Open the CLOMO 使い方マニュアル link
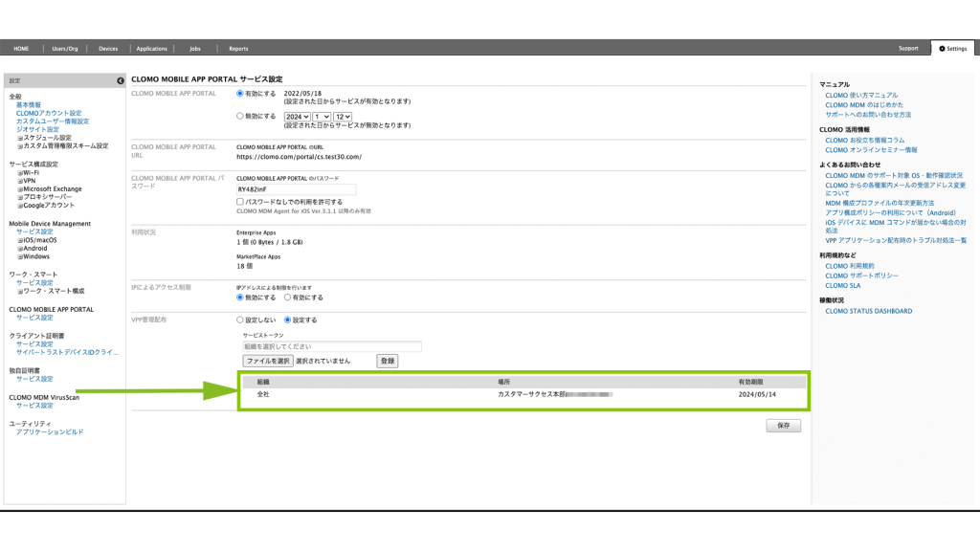980x551 pixels. pyautogui.click(x=861, y=96)
